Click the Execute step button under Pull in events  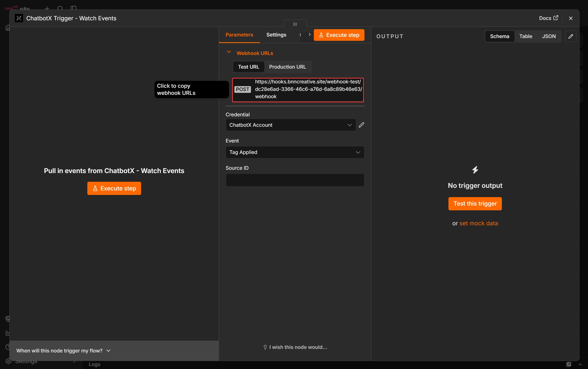coord(114,188)
